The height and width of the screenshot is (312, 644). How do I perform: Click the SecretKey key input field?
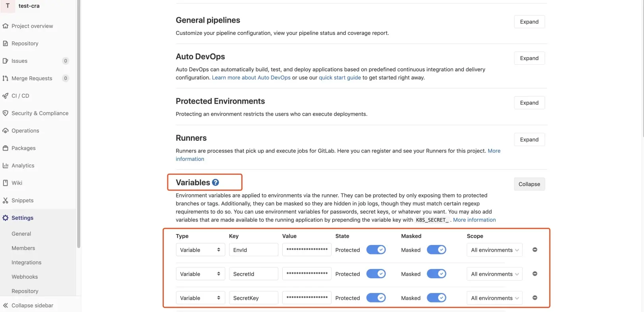[x=253, y=298]
